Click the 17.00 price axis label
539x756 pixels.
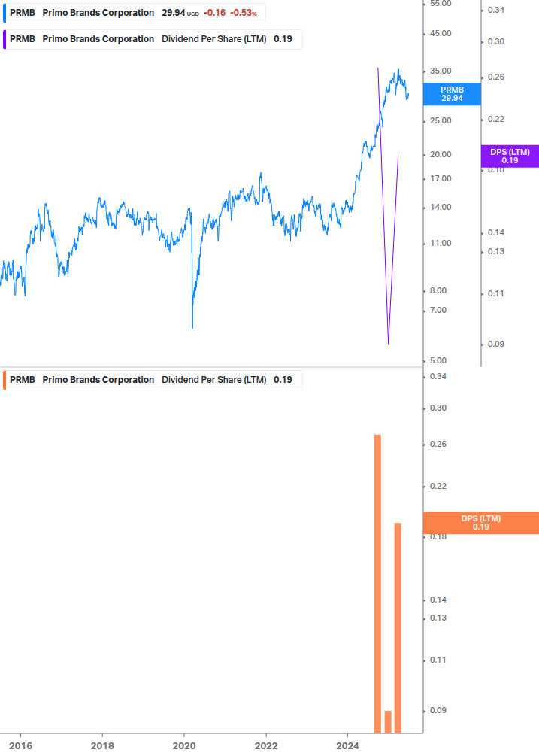tap(441, 178)
